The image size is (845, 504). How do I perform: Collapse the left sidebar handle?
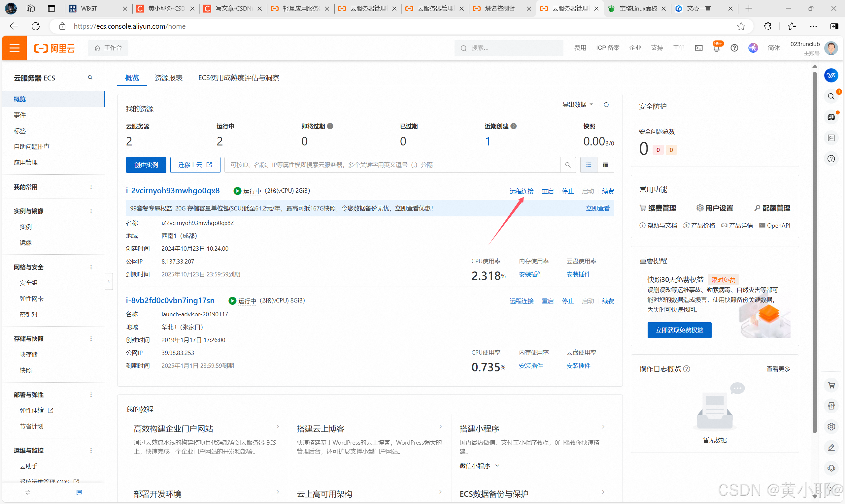(108, 281)
